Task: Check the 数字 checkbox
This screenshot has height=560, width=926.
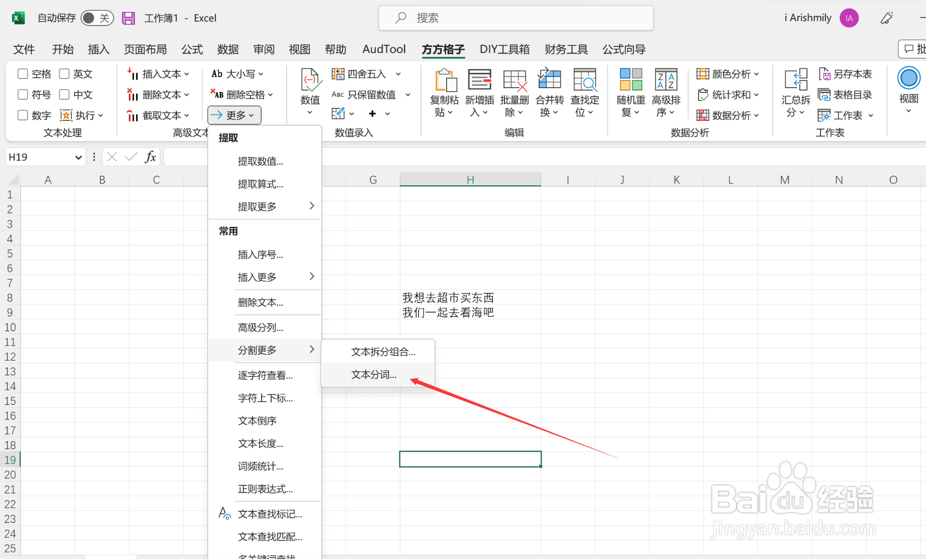Action: (23, 115)
